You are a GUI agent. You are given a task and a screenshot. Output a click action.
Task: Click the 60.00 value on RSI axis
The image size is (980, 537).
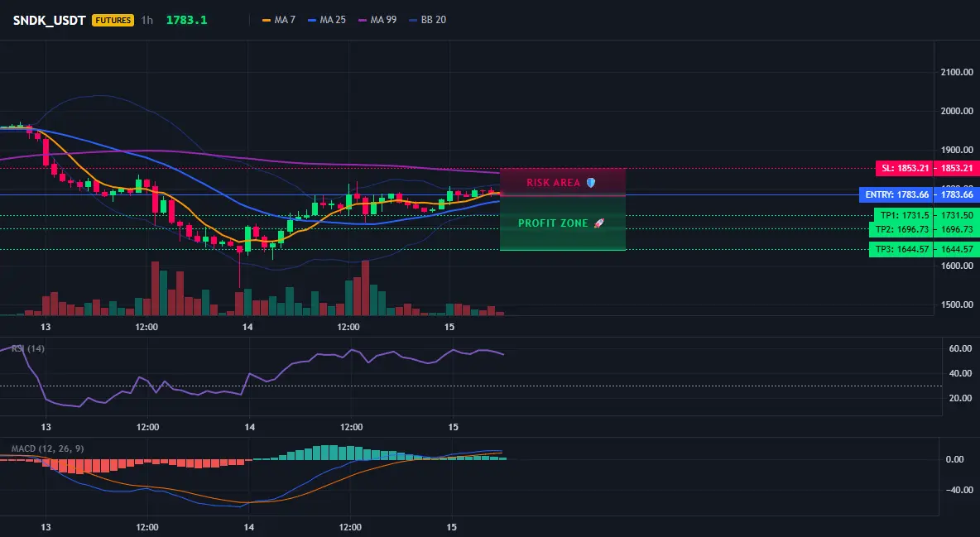(960, 349)
